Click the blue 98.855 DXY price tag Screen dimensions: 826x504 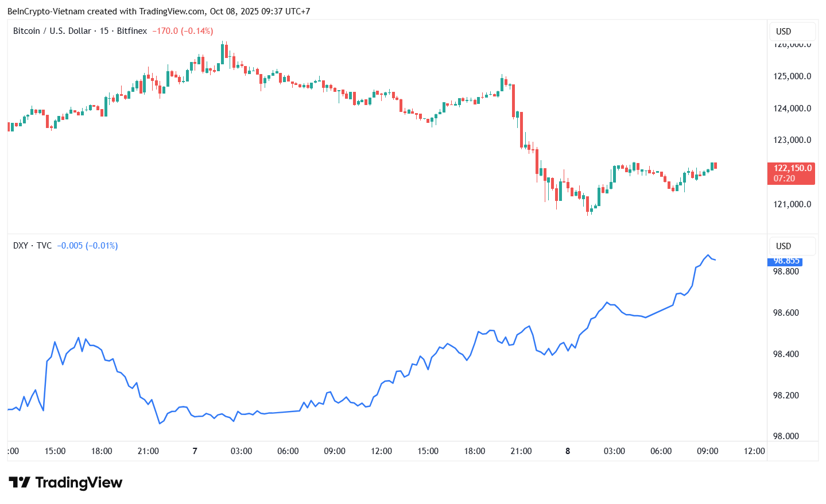click(785, 261)
